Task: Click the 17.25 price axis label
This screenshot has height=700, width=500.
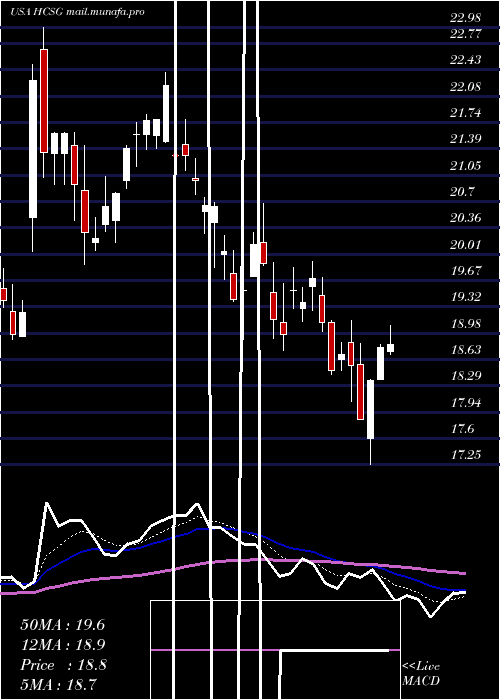Action: (x=465, y=455)
